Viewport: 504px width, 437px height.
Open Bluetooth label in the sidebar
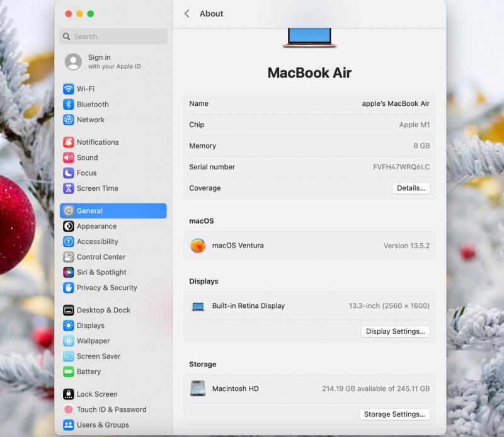[93, 104]
